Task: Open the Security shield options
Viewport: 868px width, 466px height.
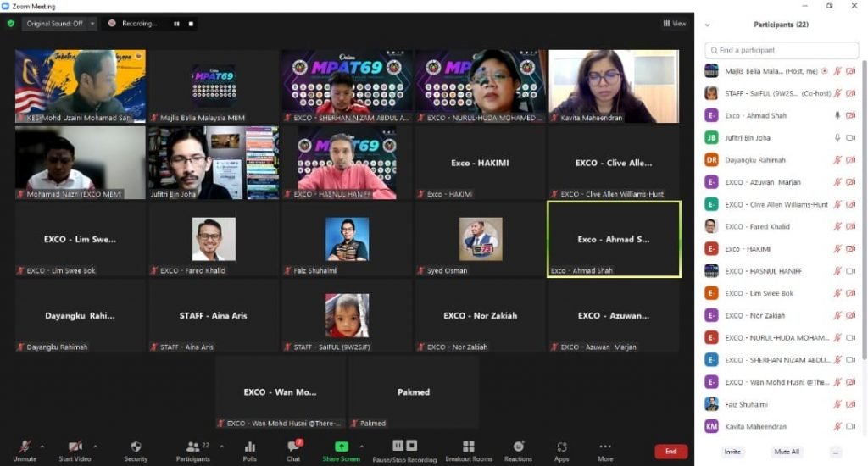Action: 136,449
